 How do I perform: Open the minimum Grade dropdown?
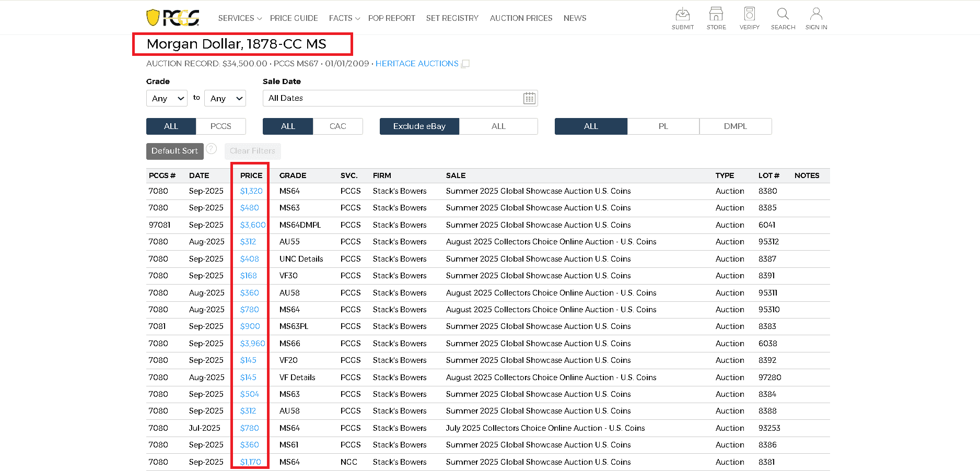[x=167, y=98]
